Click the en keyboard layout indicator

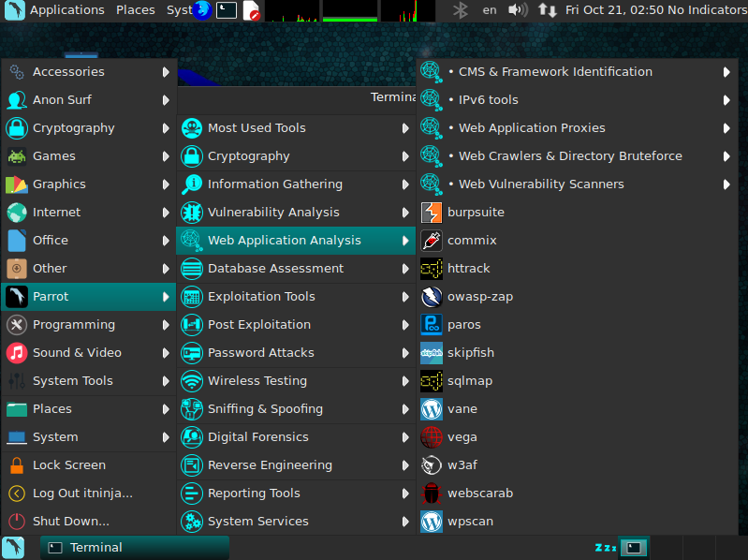click(490, 10)
